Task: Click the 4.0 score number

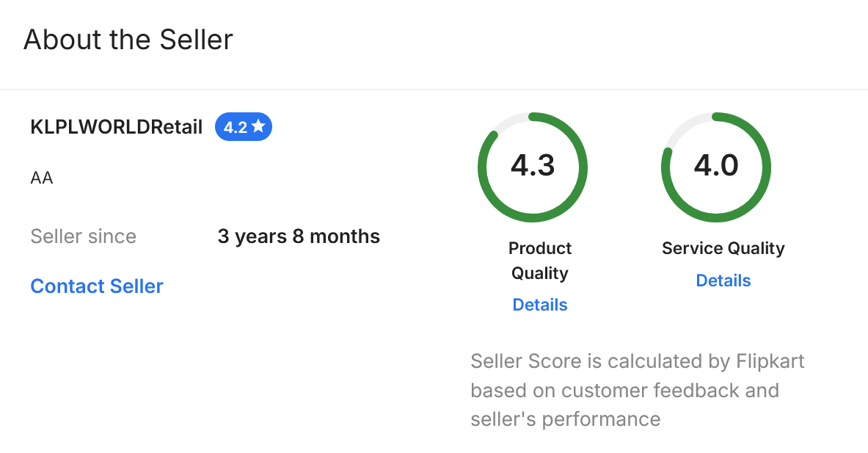Action: 716,166
